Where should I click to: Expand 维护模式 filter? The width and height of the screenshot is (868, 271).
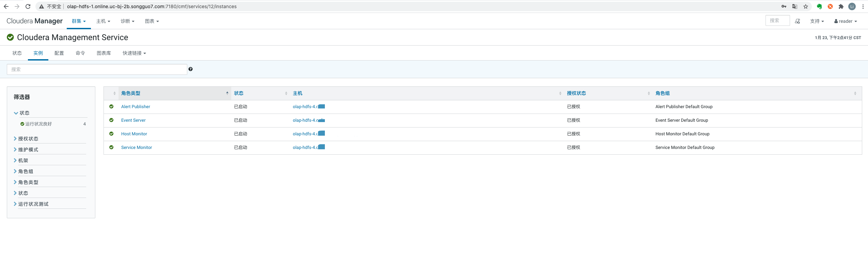pyautogui.click(x=26, y=150)
